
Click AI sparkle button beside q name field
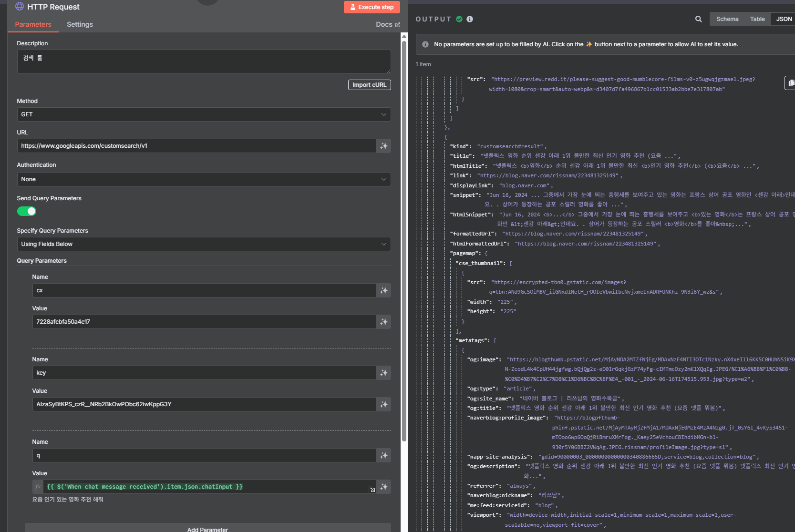click(384, 455)
